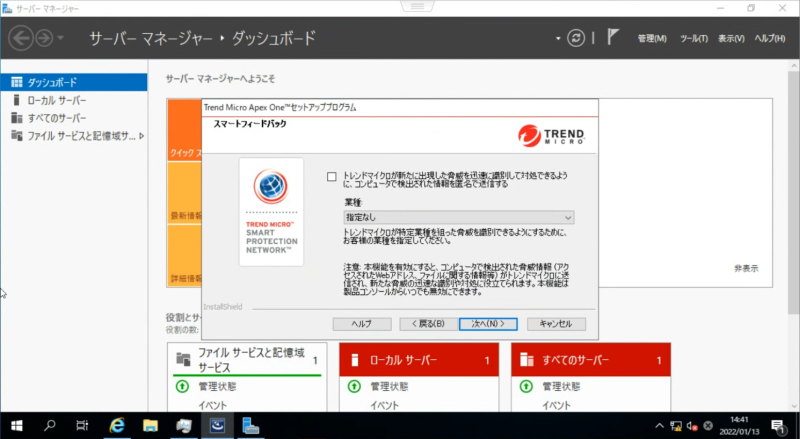Click the 詳細情報 orange tab
800x439 pixels.
point(185,255)
